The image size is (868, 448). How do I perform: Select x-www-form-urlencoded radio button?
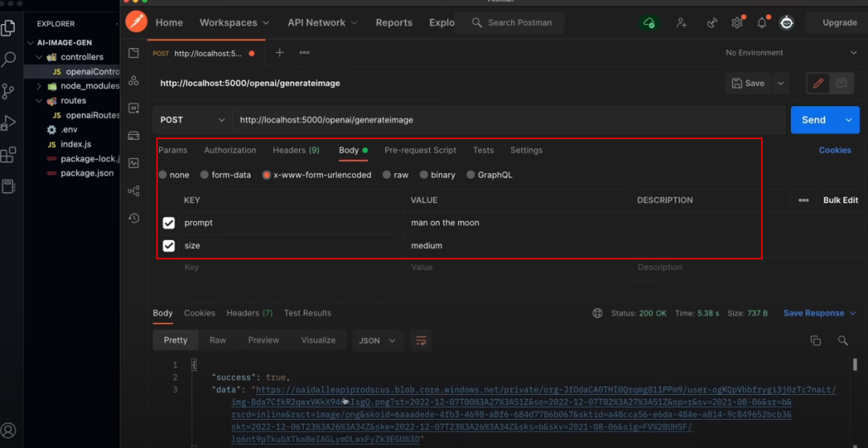(267, 175)
